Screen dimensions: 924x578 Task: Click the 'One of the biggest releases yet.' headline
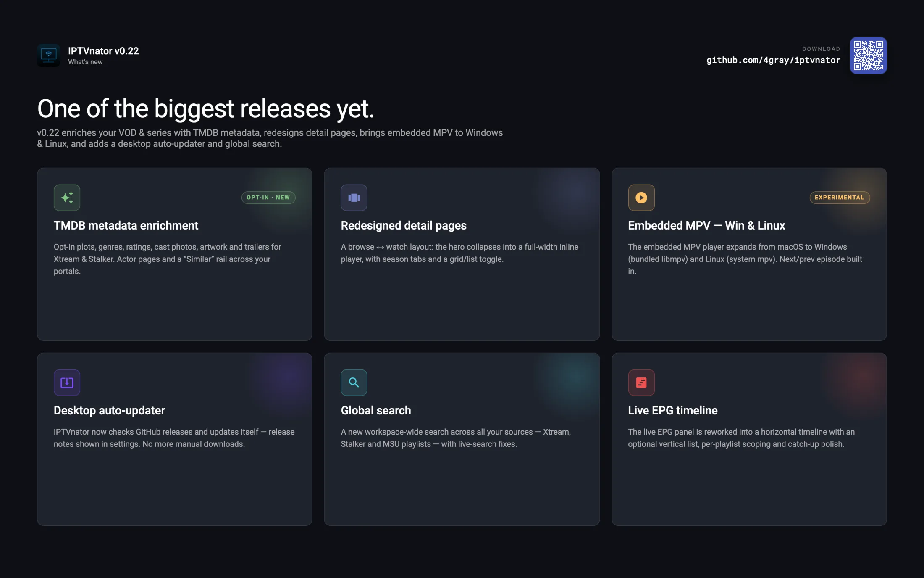point(206,108)
